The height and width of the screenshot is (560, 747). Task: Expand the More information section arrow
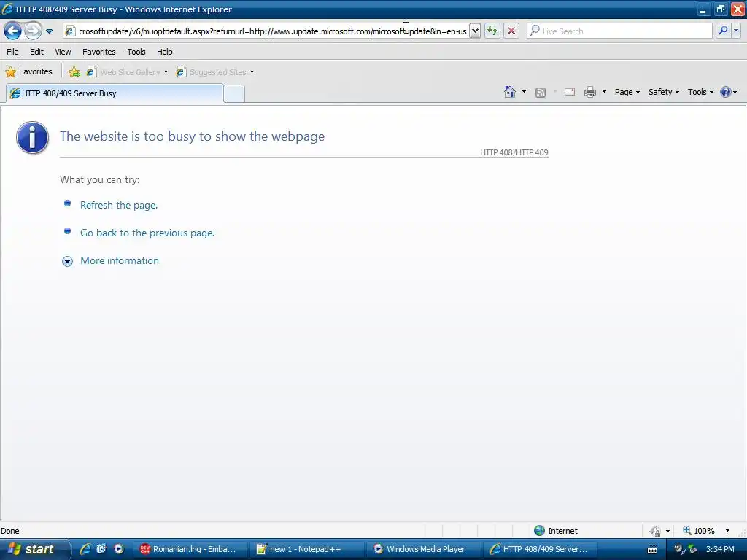[67, 261]
